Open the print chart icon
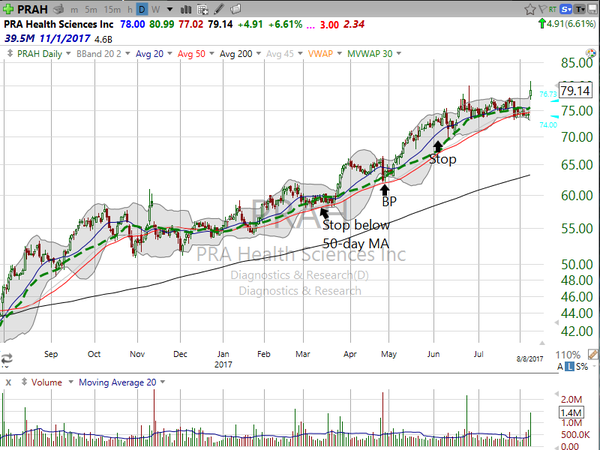 [59, 9]
